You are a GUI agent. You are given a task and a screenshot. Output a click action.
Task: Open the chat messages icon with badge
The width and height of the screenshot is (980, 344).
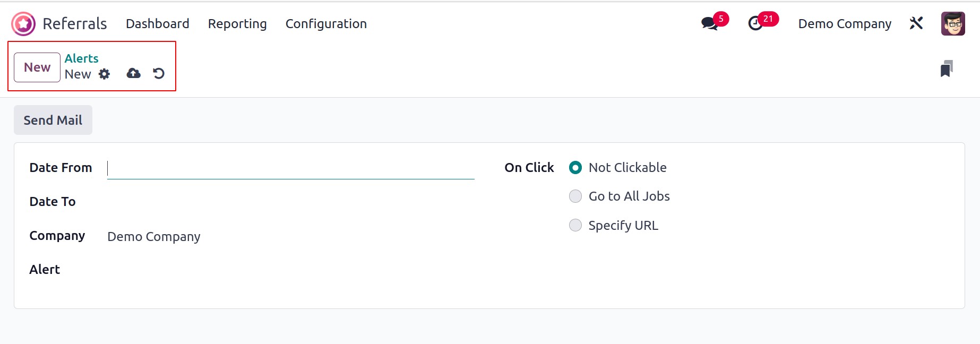(x=710, y=23)
